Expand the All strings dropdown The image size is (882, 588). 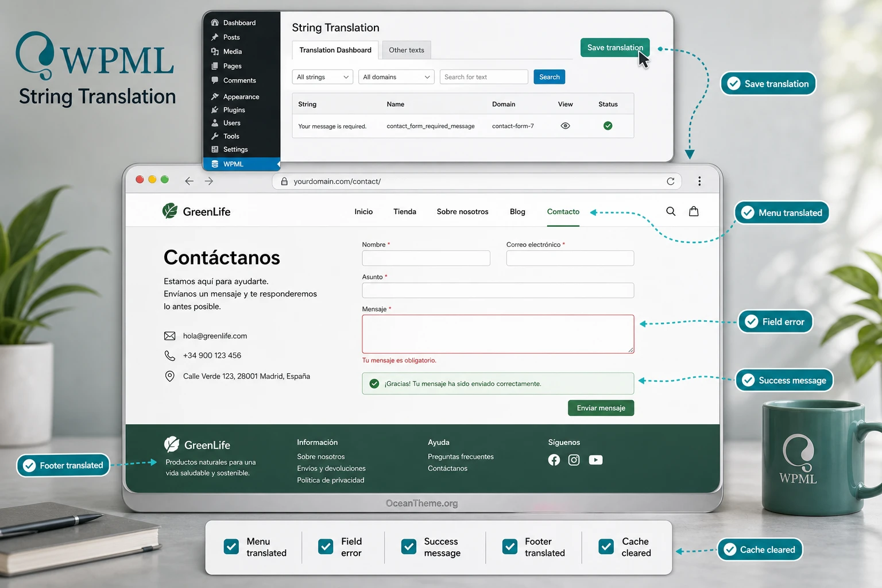pyautogui.click(x=323, y=77)
